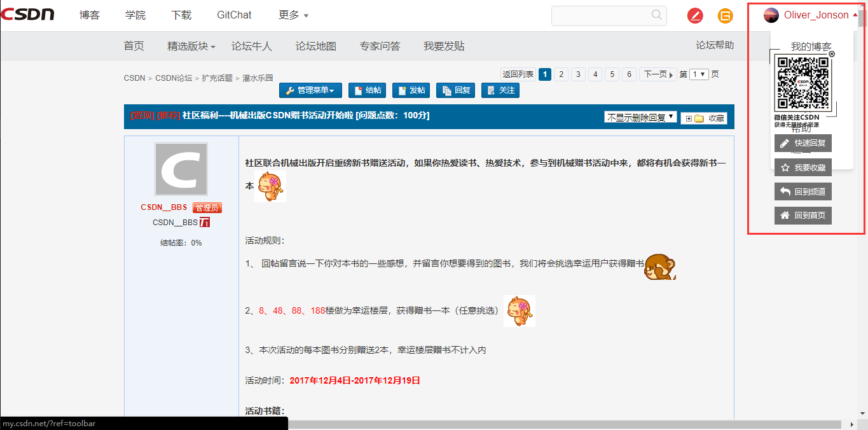Click the CSDN logo
868x430 pixels.
[x=27, y=15]
